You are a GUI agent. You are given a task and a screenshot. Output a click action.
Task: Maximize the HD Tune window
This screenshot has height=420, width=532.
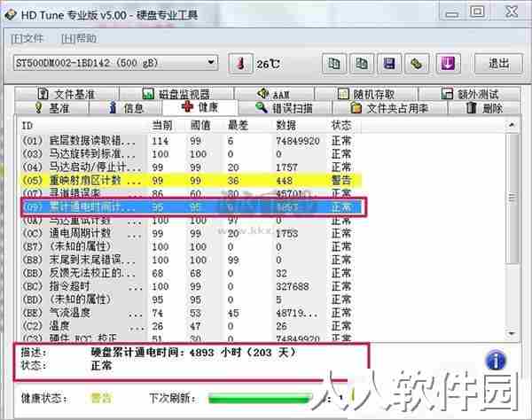477,12
